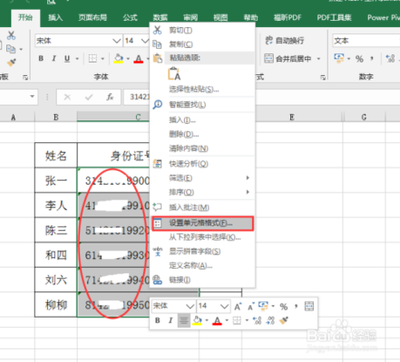This screenshot has height=362, width=400.
Task: Open the Name Box dropdown arrow
Action: (32, 97)
